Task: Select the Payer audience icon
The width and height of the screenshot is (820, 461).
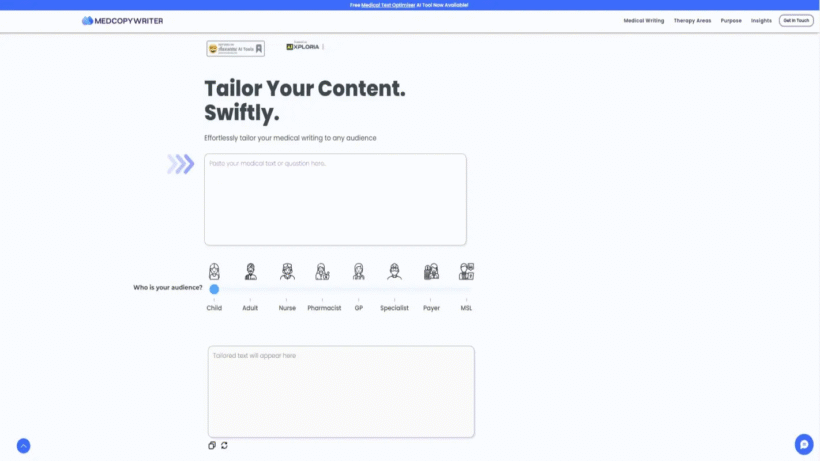Action: click(x=431, y=271)
